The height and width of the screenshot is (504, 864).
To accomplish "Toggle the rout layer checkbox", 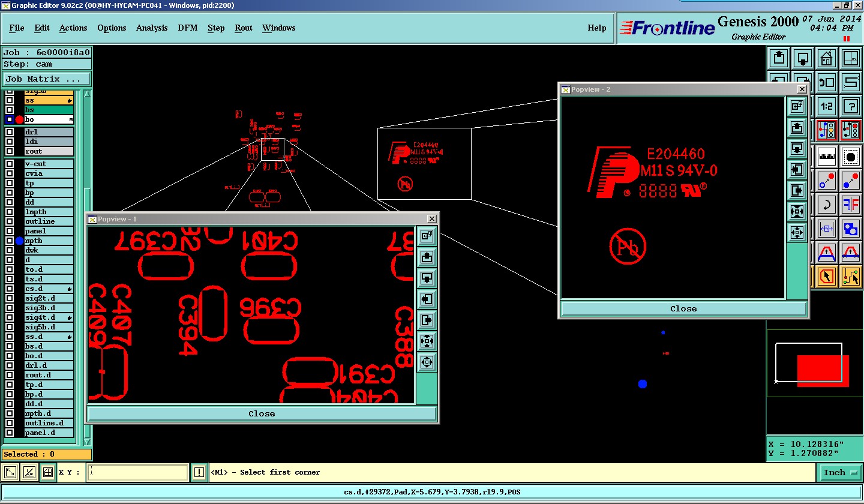I will pyautogui.click(x=9, y=151).
